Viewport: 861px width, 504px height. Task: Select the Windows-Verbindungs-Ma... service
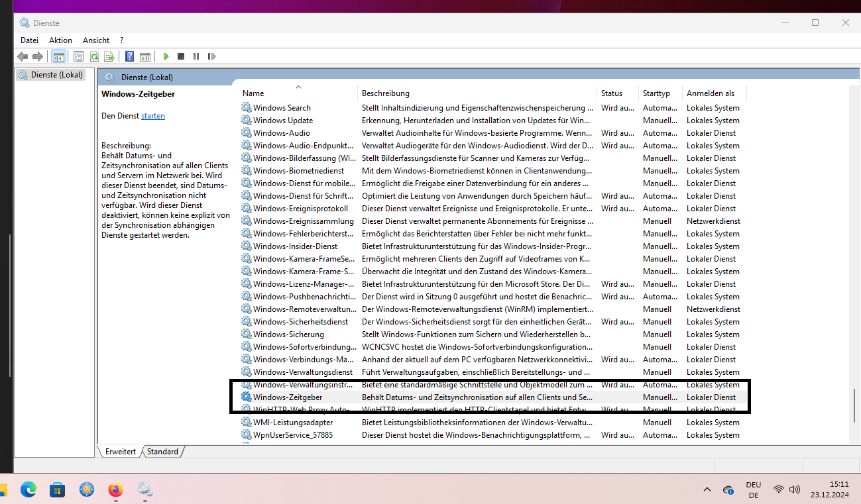(304, 360)
